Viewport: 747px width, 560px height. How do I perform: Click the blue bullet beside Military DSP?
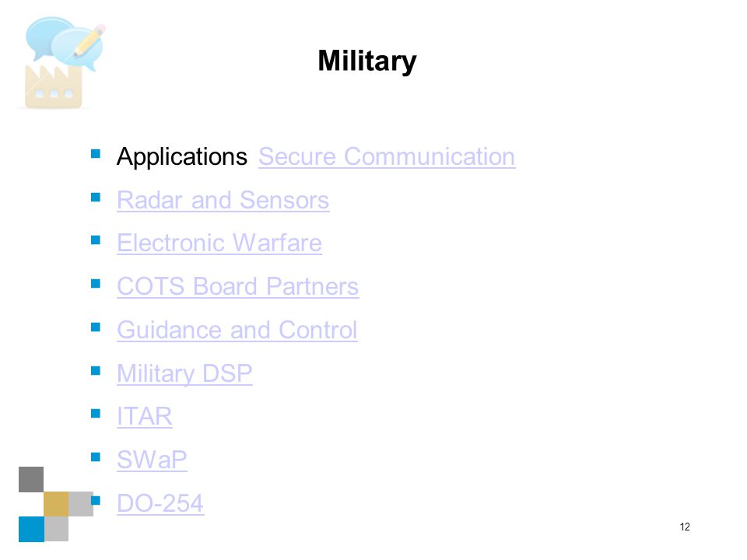click(x=95, y=370)
